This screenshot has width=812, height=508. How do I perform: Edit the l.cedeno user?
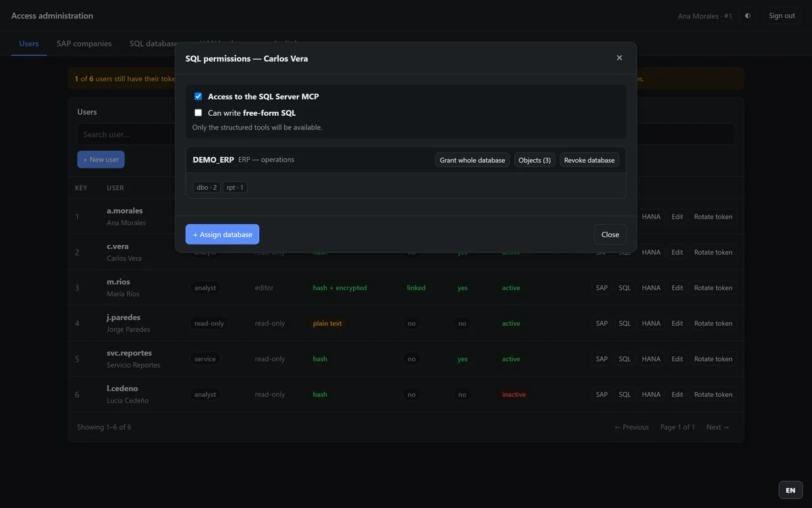tap(677, 394)
